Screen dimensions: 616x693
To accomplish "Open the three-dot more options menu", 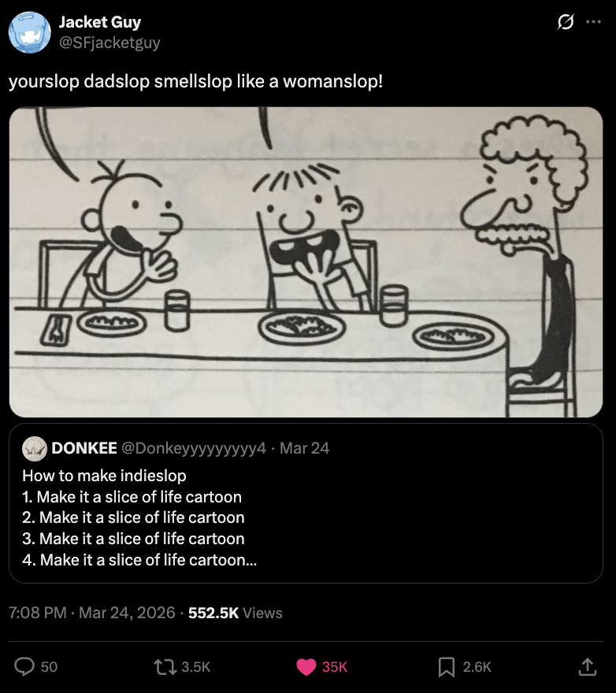I will tap(593, 23).
